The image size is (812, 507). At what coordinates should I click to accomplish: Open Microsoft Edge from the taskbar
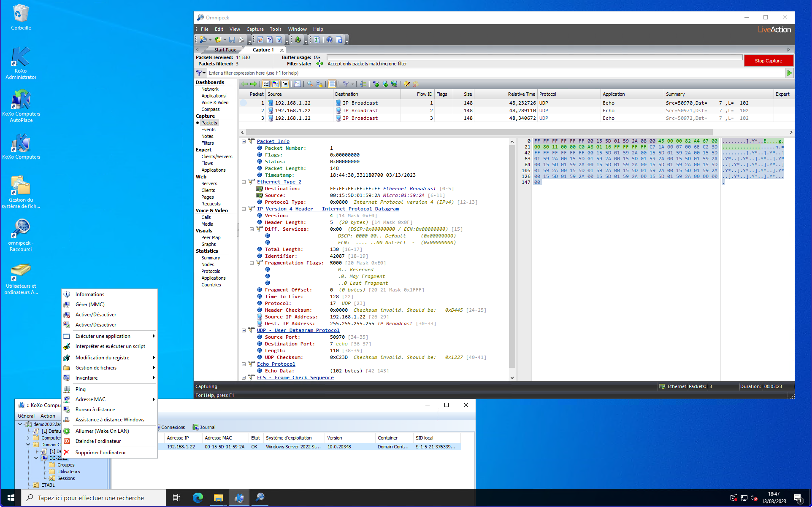pos(198,498)
